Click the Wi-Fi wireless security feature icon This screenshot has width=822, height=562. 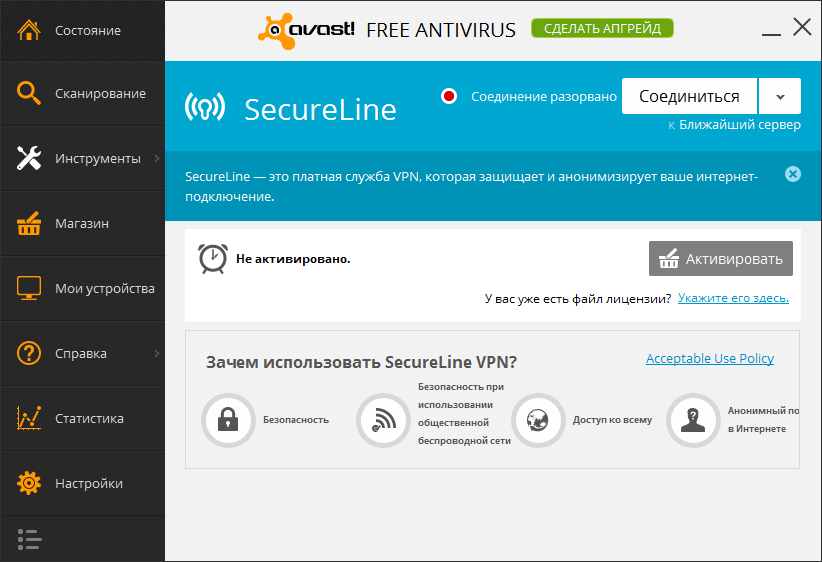coord(382,419)
